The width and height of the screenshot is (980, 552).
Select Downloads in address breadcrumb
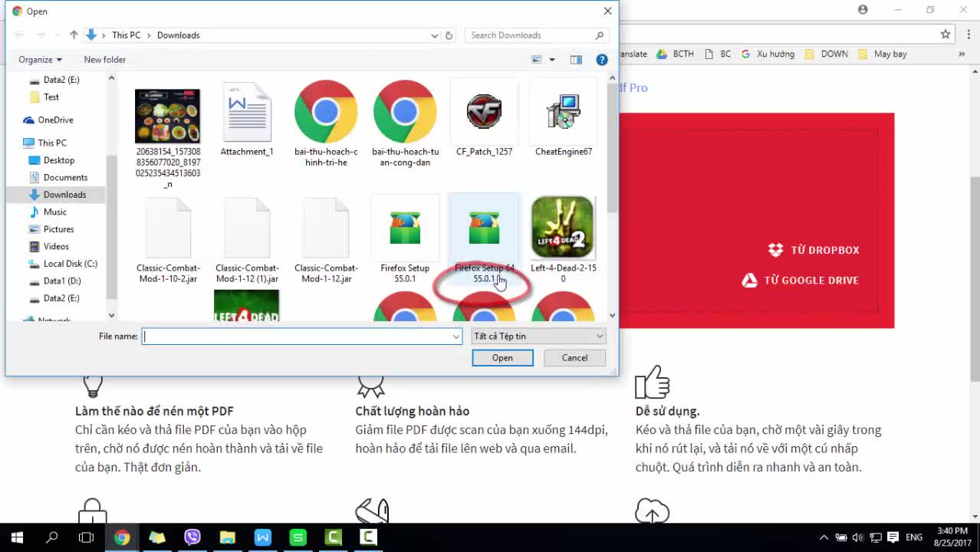(178, 35)
